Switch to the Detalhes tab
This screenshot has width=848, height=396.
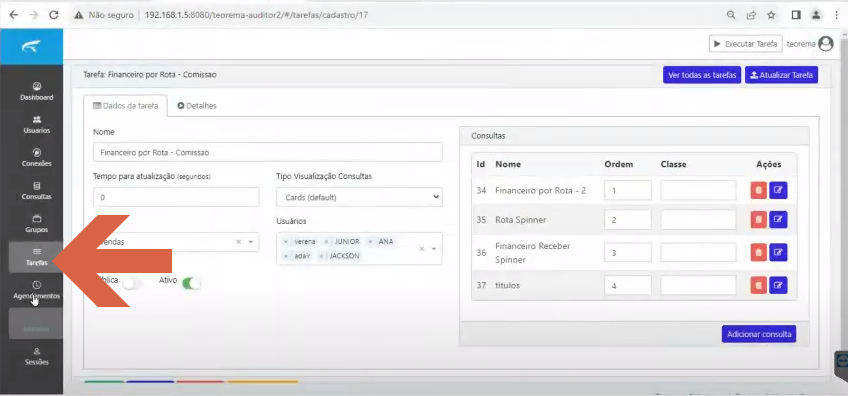point(197,106)
